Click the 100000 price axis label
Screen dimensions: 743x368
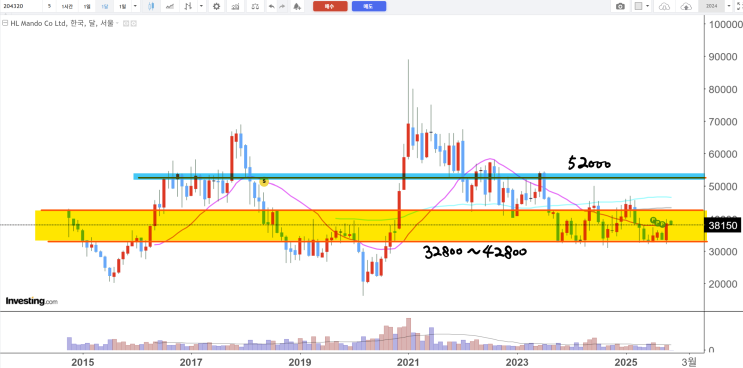(x=726, y=24)
